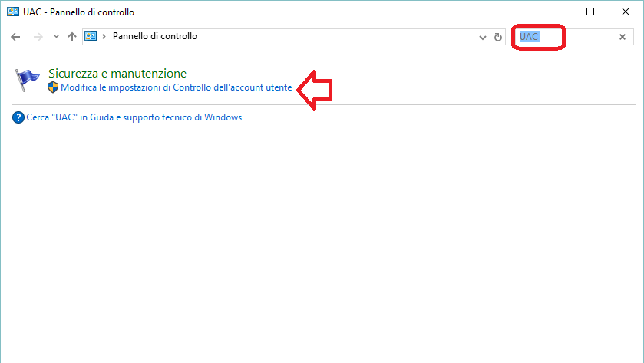Minimize the Control Panel window

[x=556, y=12]
